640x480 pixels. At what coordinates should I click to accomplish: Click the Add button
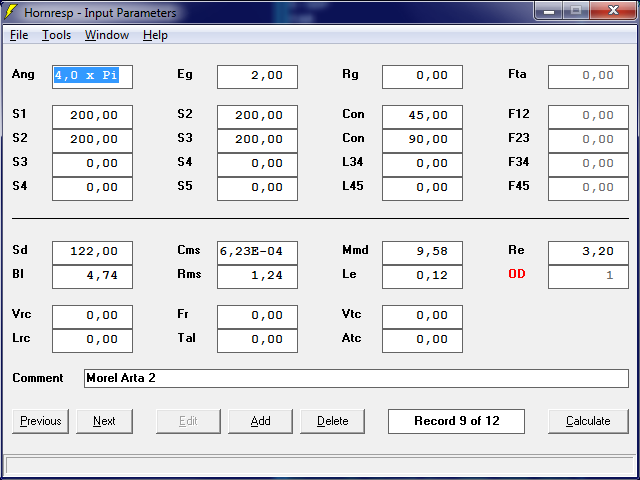pyautogui.click(x=260, y=421)
